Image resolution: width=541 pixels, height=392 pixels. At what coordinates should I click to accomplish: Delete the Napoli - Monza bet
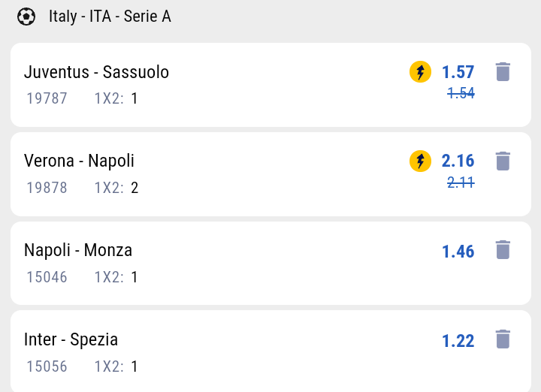[x=503, y=250]
